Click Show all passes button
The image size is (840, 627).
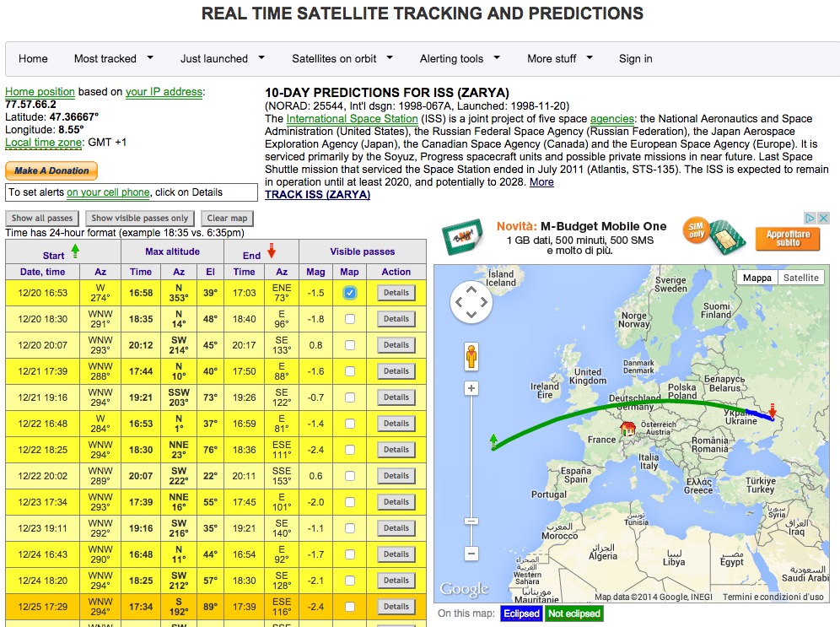pyautogui.click(x=42, y=218)
